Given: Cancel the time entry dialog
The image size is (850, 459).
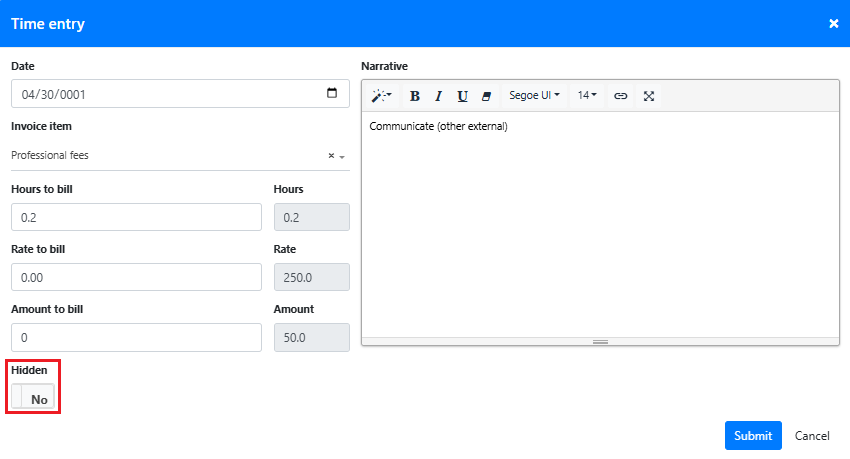Looking at the screenshot, I should click(812, 436).
